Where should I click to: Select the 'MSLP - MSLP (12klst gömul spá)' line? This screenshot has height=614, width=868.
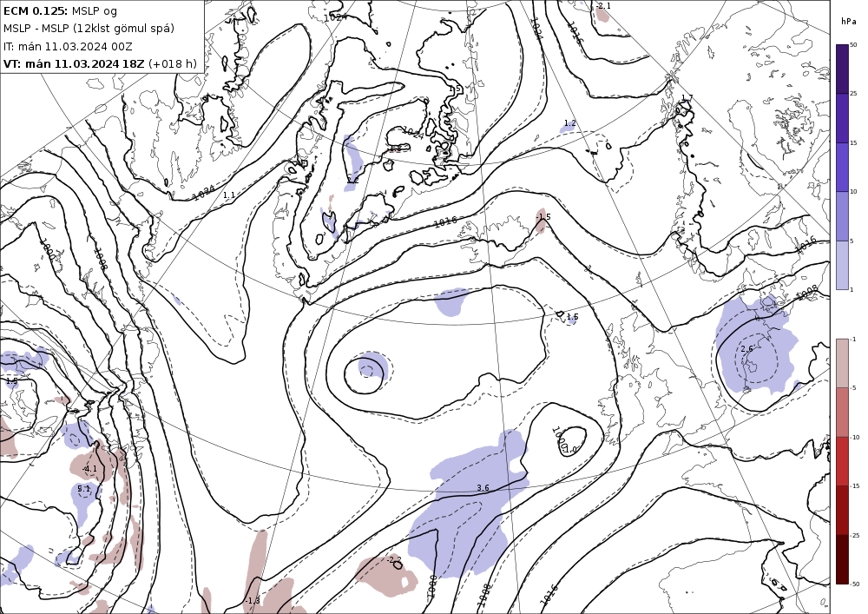[89, 29]
